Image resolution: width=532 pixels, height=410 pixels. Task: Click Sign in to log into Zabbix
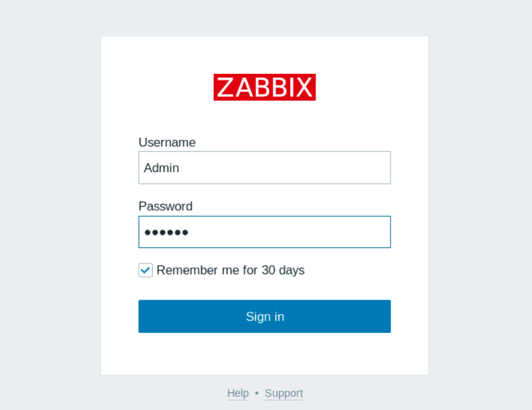pos(264,316)
